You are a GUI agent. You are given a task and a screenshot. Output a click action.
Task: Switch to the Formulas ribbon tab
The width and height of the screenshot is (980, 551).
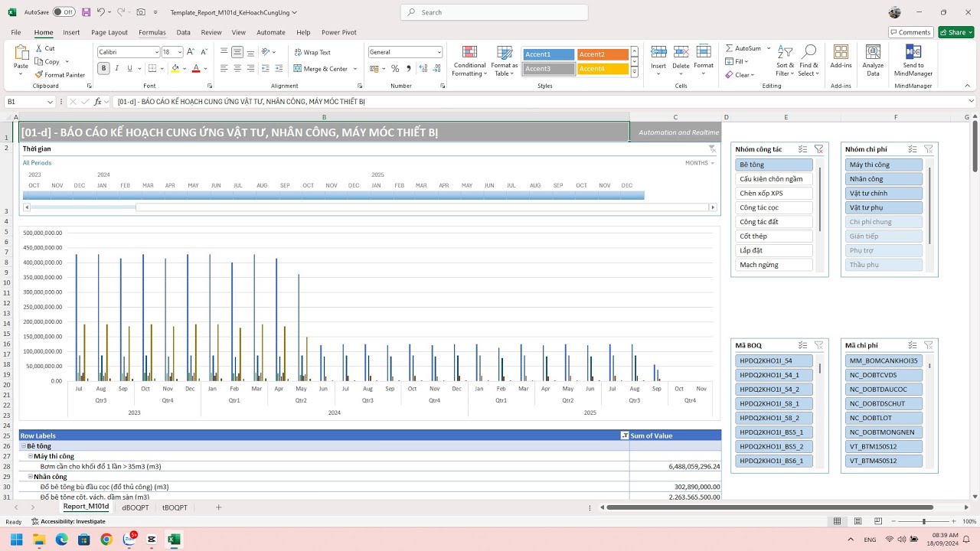coord(152,32)
